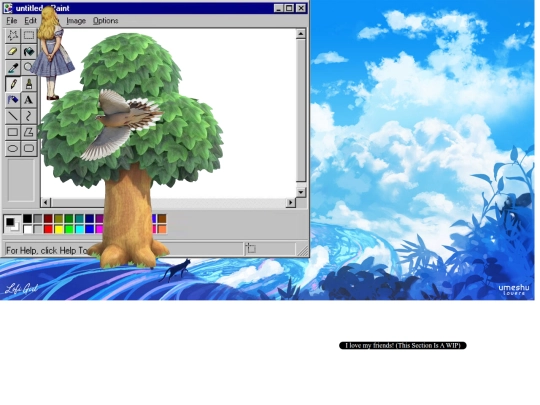
Task: Click the vertical scrollbar thumb in Paint
Action: tap(301, 110)
